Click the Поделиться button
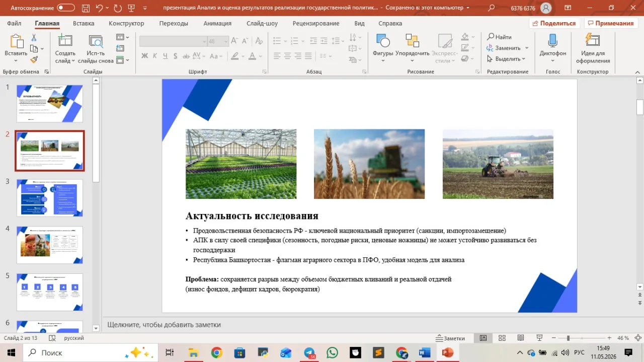The height and width of the screenshot is (362, 644). coord(554,24)
